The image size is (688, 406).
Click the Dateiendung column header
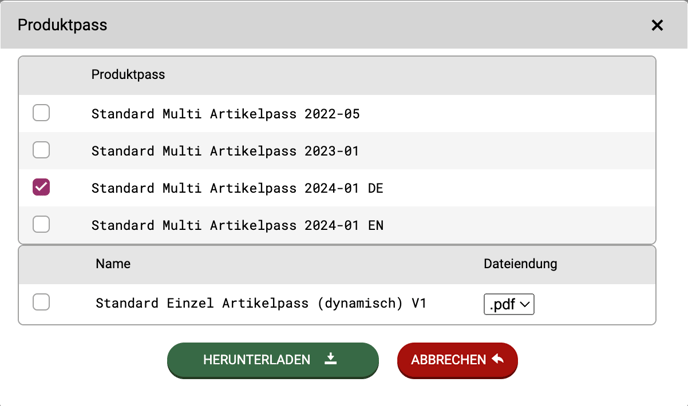(520, 264)
